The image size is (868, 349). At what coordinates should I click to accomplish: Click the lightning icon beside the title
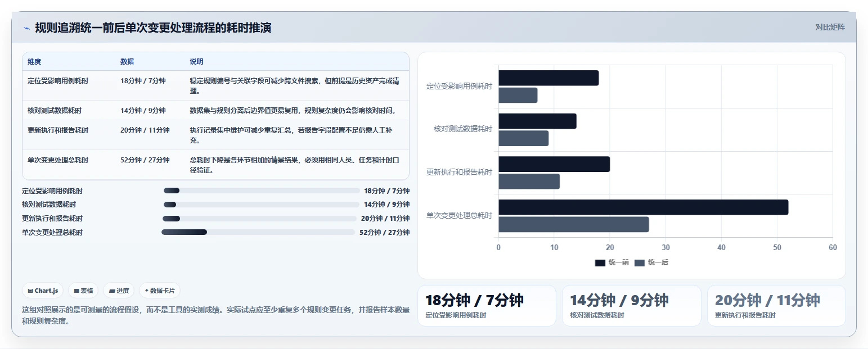(x=26, y=28)
